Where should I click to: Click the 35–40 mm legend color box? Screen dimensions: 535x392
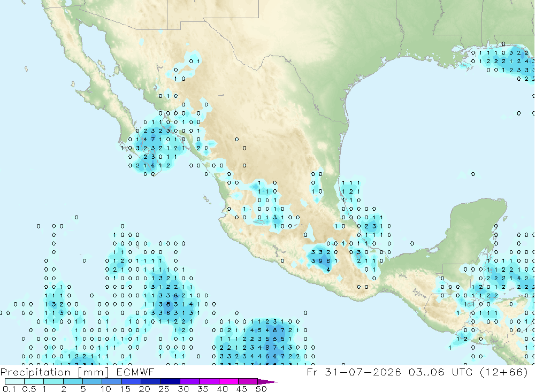pyautogui.click(x=209, y=381)
